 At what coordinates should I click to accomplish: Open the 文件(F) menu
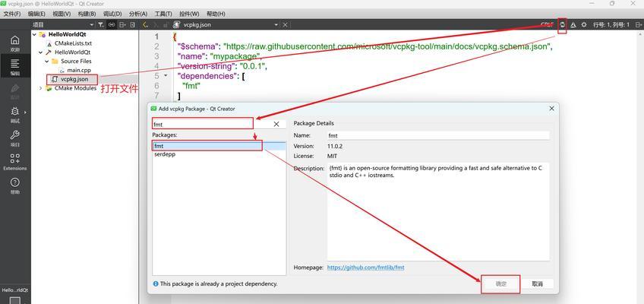pos(12,14)
